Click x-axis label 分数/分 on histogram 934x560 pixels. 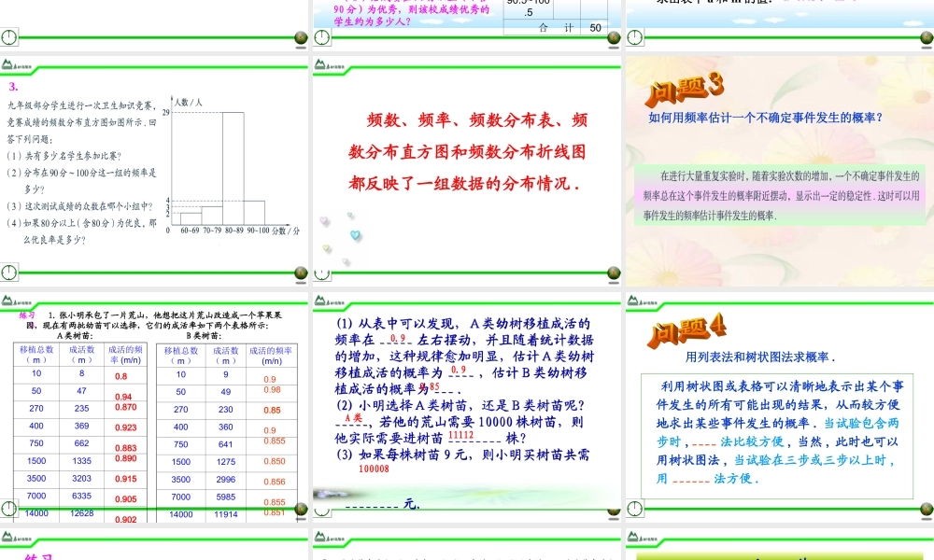(x=286, y=231)
